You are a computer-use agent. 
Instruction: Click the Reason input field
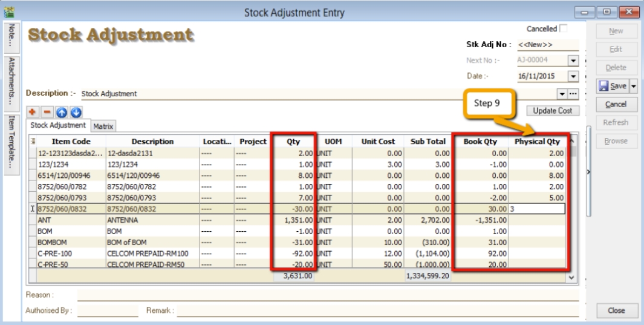coord(327,295)
